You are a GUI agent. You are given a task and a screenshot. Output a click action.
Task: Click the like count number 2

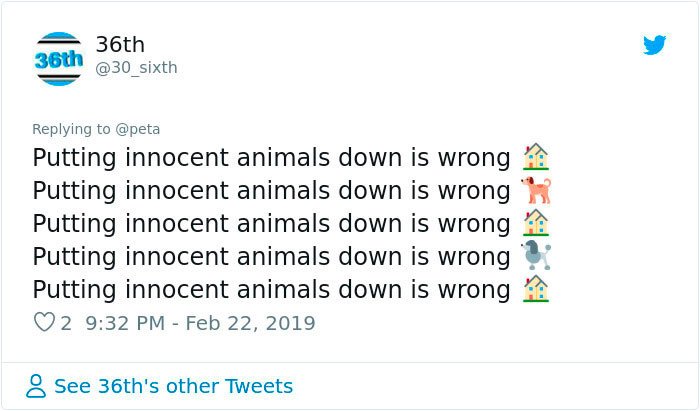tap(66, 323)
